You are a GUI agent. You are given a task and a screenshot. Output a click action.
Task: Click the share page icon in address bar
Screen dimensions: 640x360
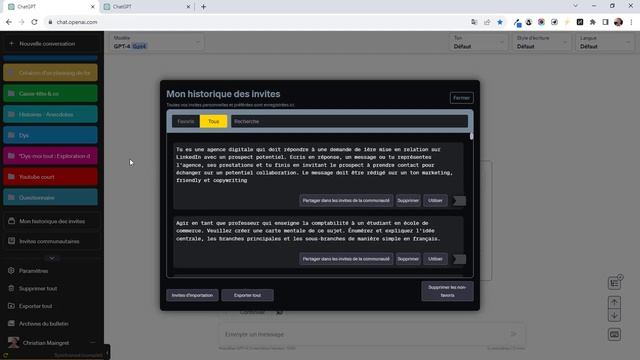(x=487, y=22)
